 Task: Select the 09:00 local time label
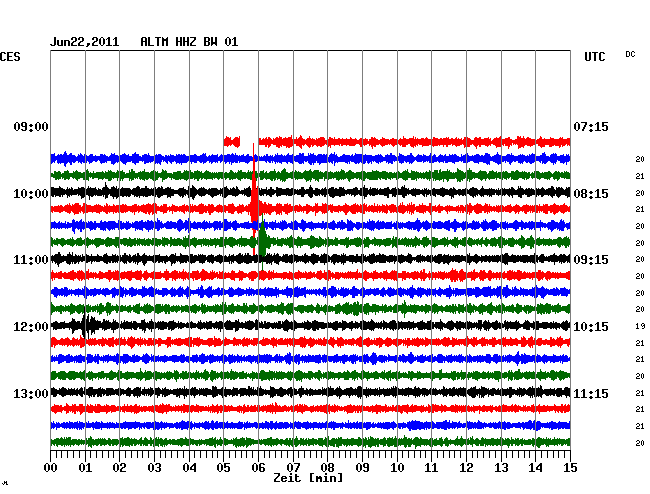pos(31,126)
